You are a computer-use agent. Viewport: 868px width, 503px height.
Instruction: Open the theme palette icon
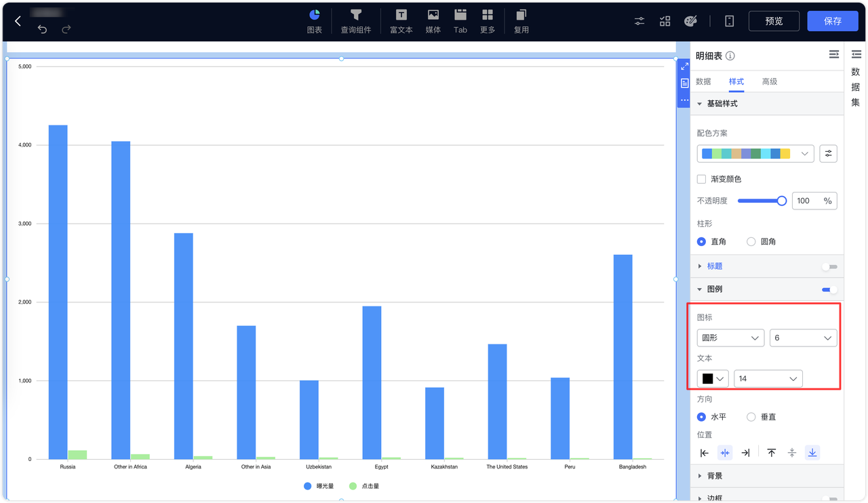pos(690,22)
